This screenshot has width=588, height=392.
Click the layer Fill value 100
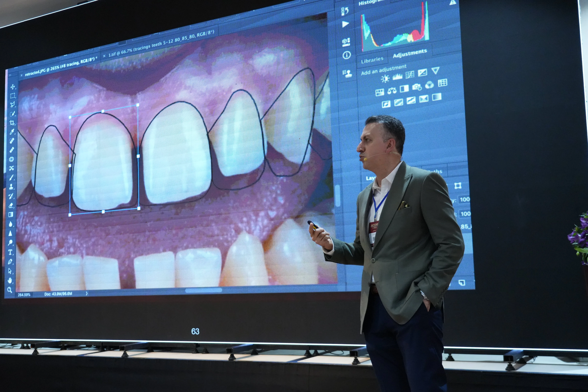466,214
